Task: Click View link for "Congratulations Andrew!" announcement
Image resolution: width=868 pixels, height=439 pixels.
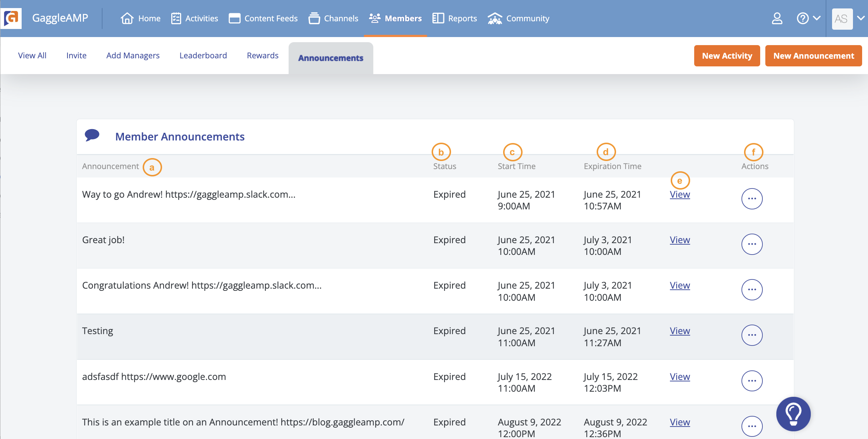Action: pyautogui.click(x=680, y=285)
